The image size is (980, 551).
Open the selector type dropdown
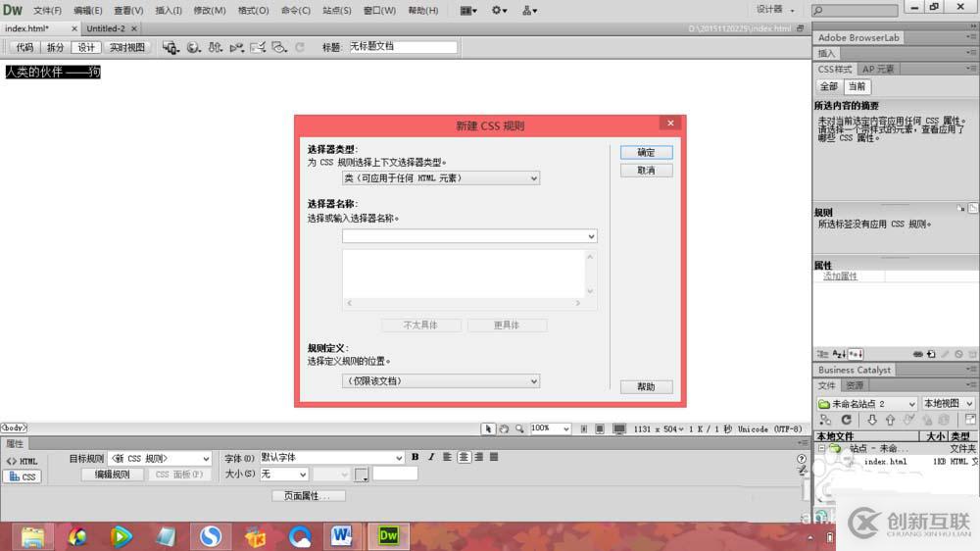tap(441, 178)
